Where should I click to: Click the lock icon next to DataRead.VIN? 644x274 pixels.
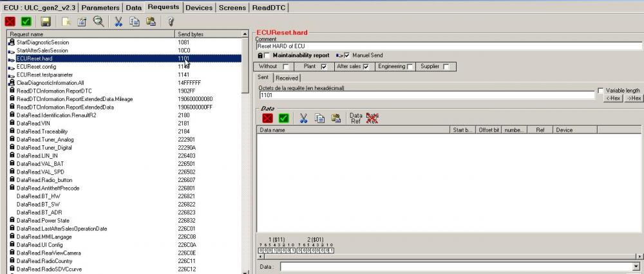[x=12, y=123]
